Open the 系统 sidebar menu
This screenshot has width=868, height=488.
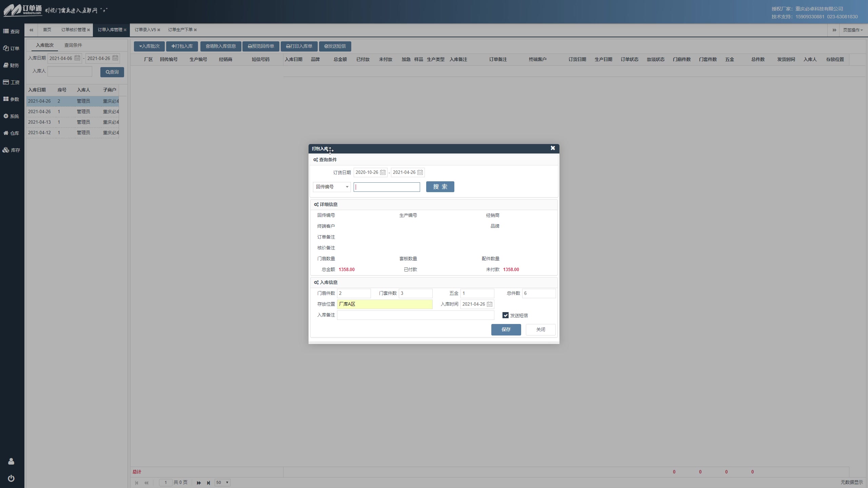pos(12,116)
